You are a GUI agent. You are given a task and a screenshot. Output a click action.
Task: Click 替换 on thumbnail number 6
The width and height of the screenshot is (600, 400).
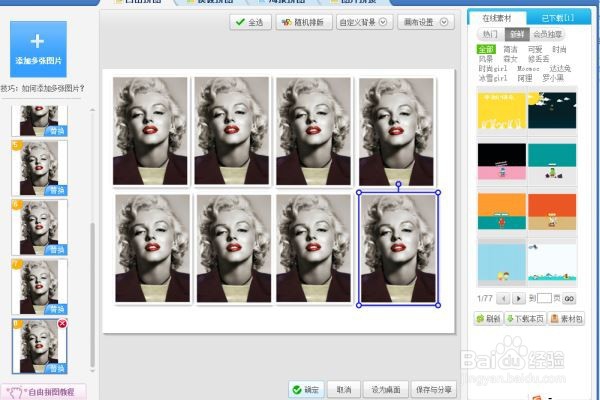[57, 250]
